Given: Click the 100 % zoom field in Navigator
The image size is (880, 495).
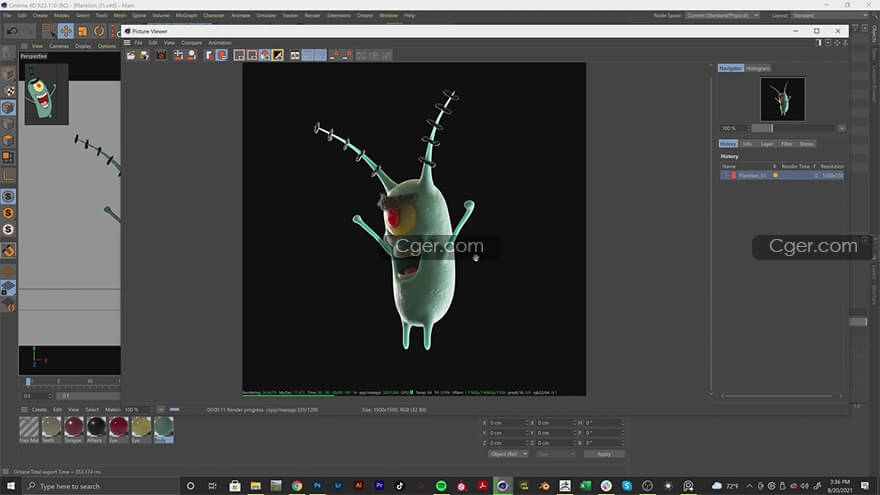Looking at the screenshot, I should 734,129.
